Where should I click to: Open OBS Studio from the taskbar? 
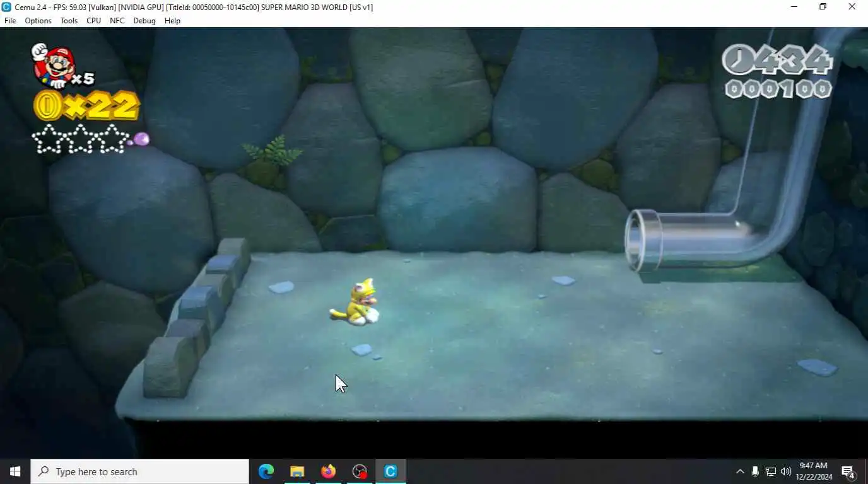pyautogui.click(x=360, y=471)
